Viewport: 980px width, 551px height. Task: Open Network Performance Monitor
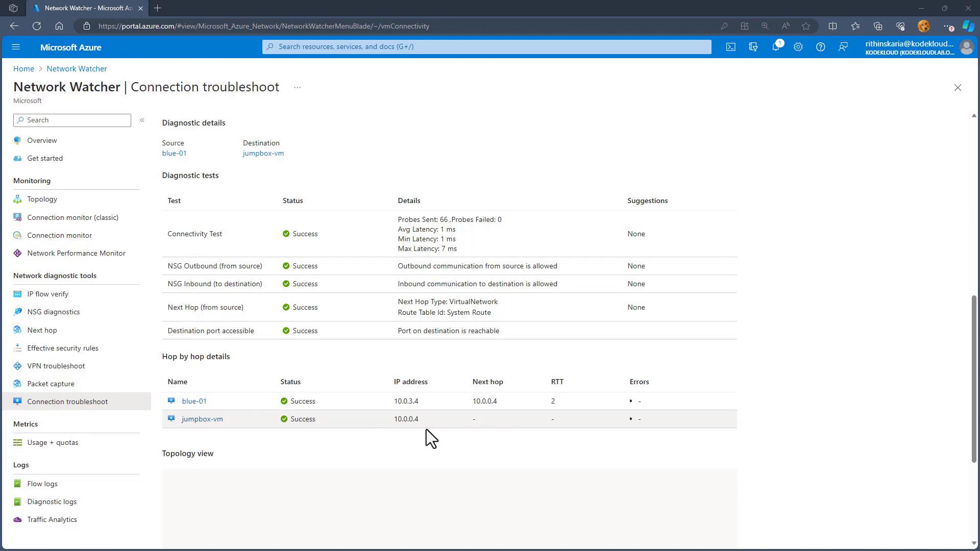pos(76,253)
